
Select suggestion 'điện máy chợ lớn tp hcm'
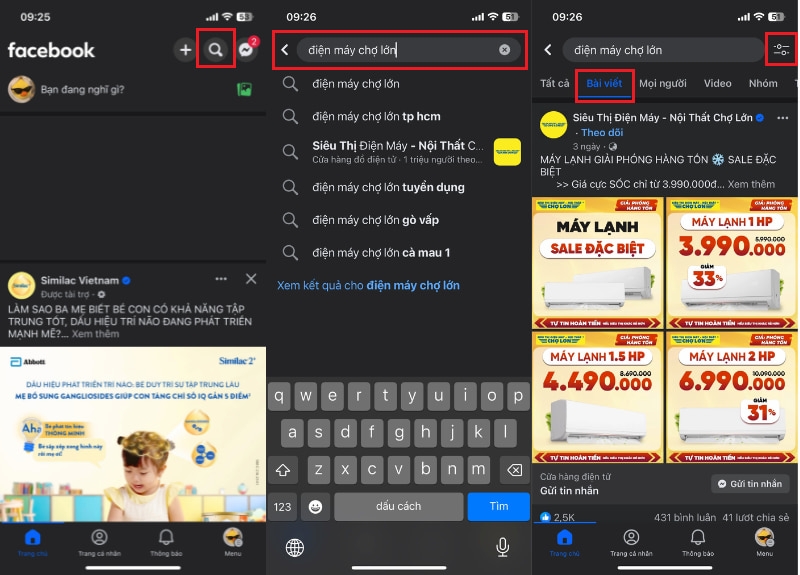[399, 116]
